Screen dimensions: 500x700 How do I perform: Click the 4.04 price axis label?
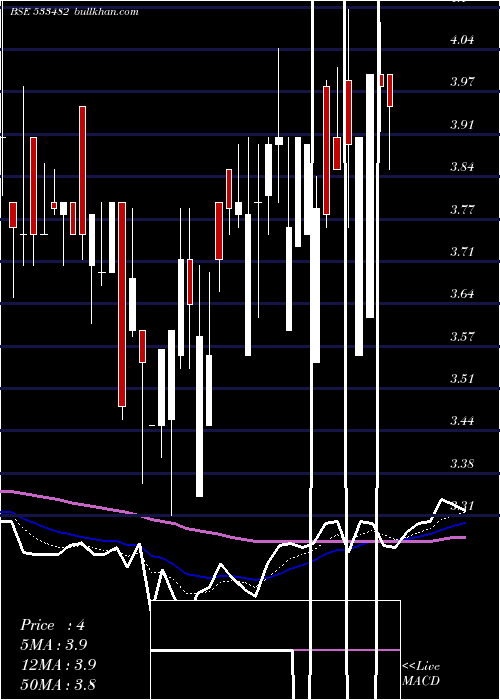coord(462,40)
